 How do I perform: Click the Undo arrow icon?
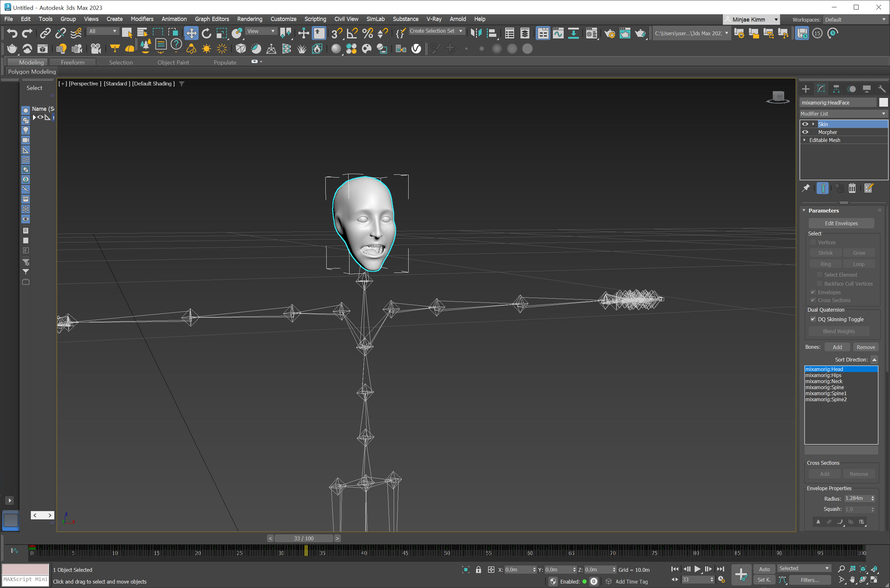(x=12, y=33)
